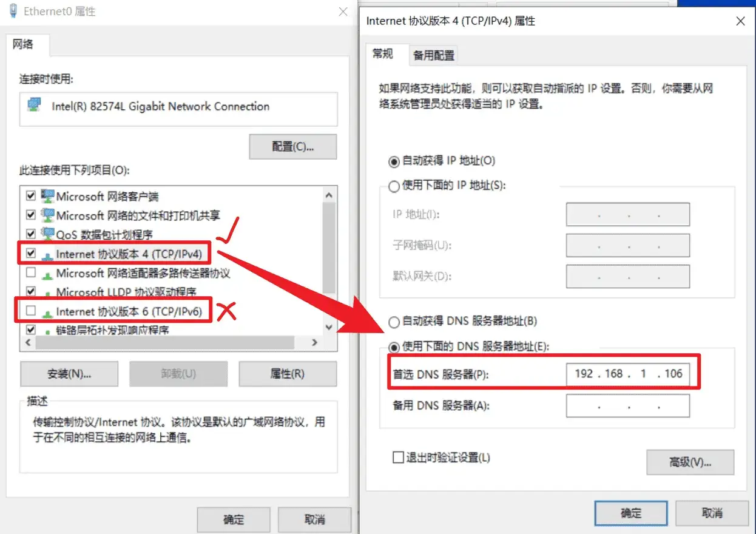This screenshot has width=756, height=534.
Task: Click the Ethernet0 属性 title bar icon
Action: tap(12, 11)
